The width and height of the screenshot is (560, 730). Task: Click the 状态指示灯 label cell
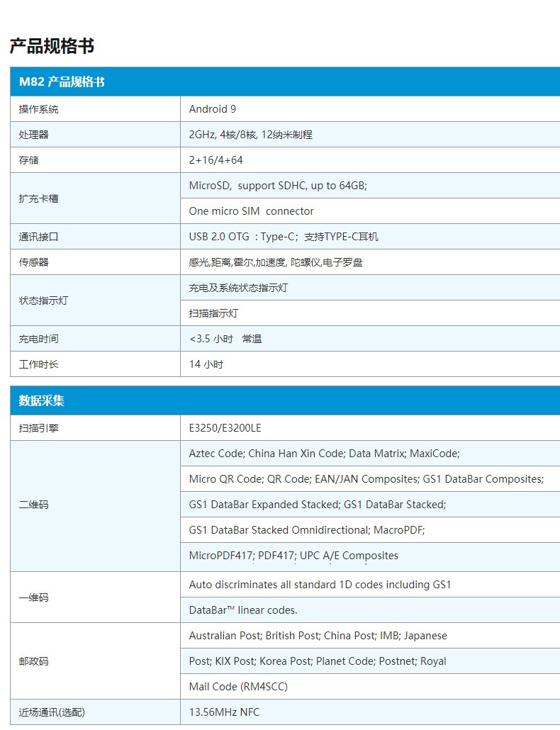click(x=95, y=301)
